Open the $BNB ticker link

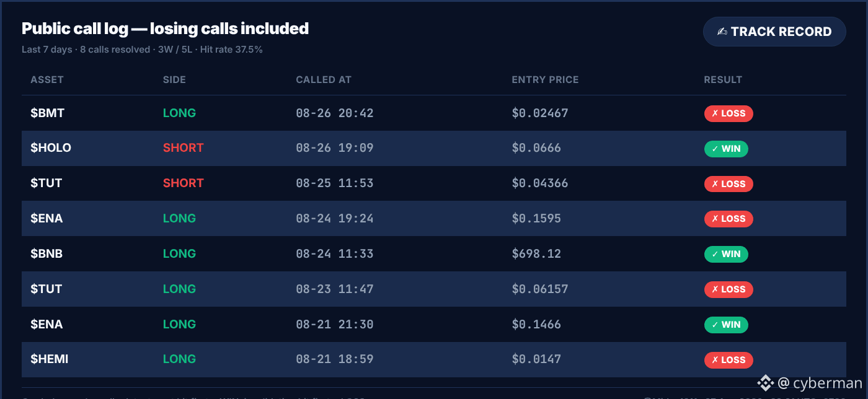tap(46, 254)
